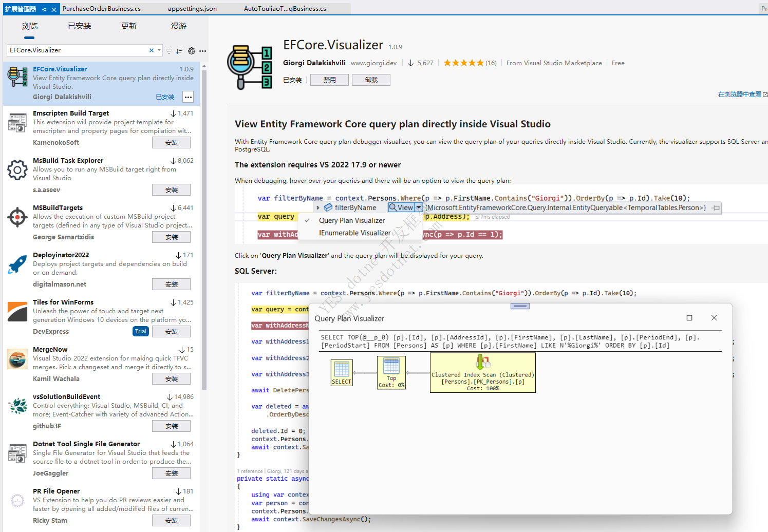Install MSBuildTargets extension
Screen dimensions: 768x532
[171, 237]
